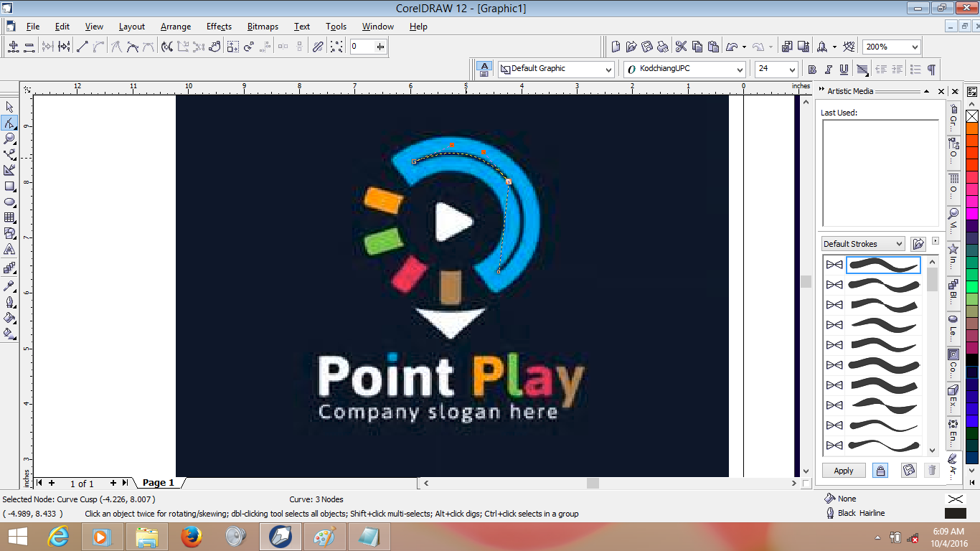The height and width of the screenshot is (551, 980).
Task: Click the Elastic Mode icon
Action: click(319, 47)
